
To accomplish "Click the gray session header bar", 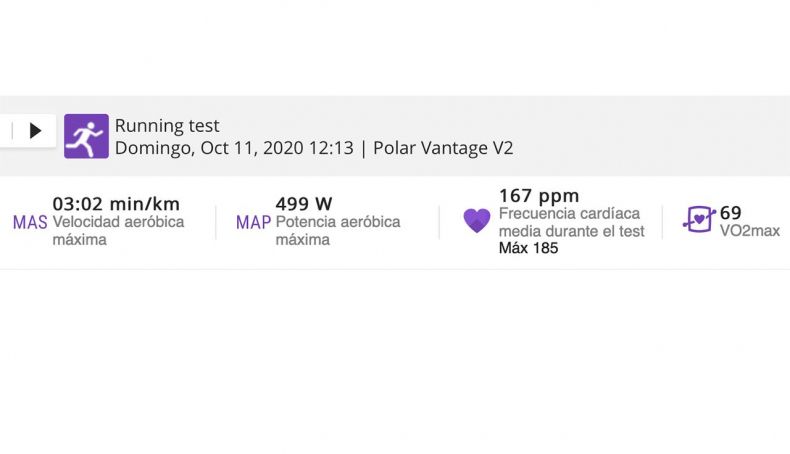I will tap(395, 136).
